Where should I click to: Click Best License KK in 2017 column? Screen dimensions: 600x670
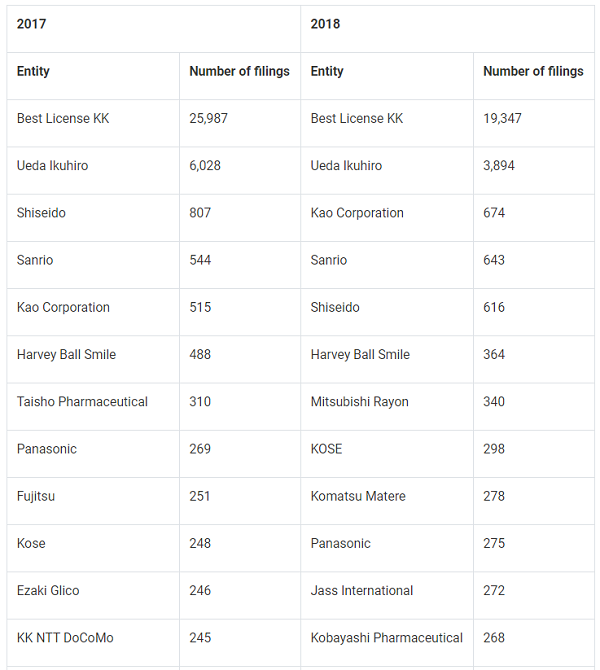[63, 118]
